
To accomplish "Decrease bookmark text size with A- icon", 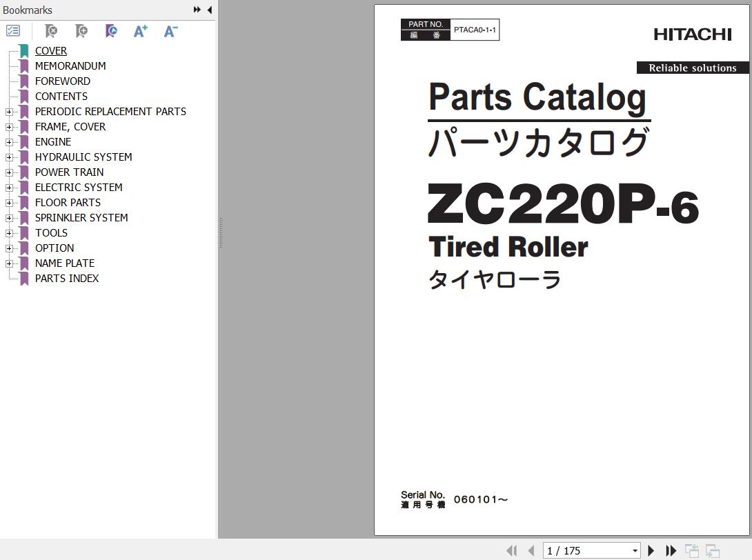I will [x=170, y=31].
